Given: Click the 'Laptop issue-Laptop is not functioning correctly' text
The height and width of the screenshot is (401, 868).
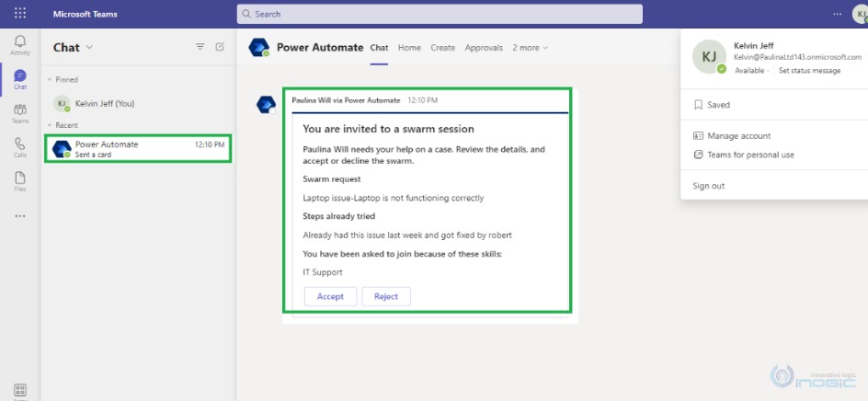Looking at the screenshot, I should tap(393, 198).
